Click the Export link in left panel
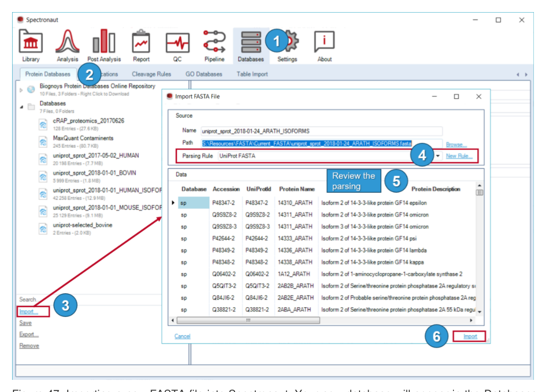Viewport: 546px width, 392px height. (x=29, y=334)
